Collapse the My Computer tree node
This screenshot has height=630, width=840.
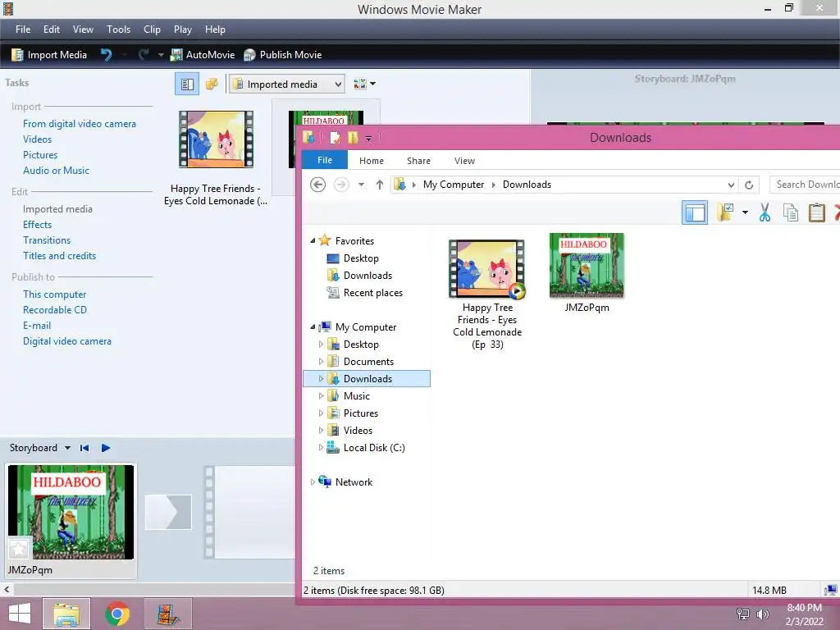[313, 326]
